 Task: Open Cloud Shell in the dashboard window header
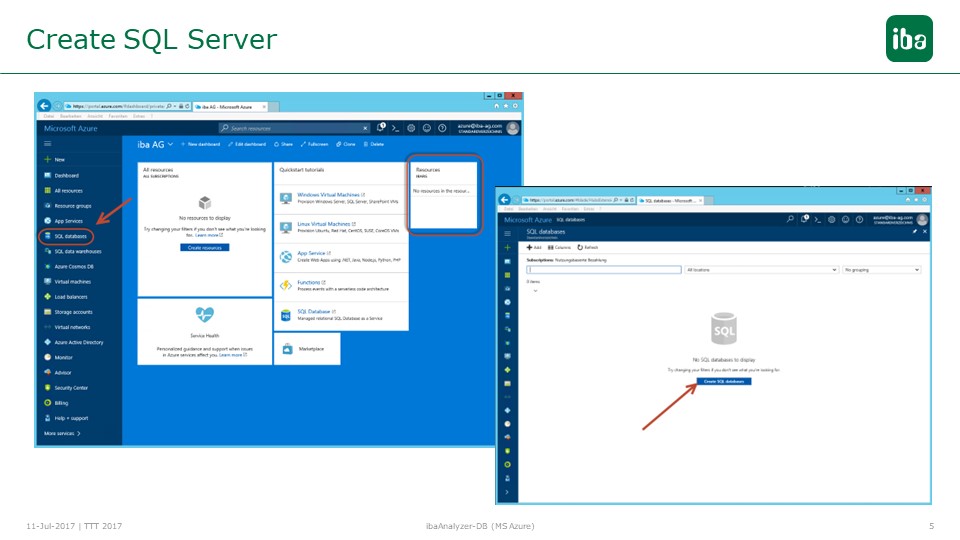[396, 128]
